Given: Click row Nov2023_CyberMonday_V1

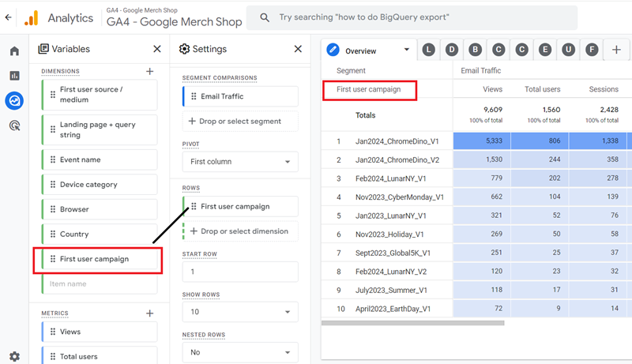Looking at the screenshot, I should pos(400,197).
